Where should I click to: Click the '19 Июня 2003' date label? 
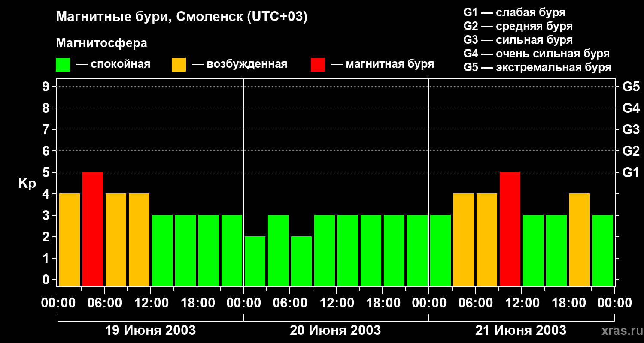click(151, 331)
